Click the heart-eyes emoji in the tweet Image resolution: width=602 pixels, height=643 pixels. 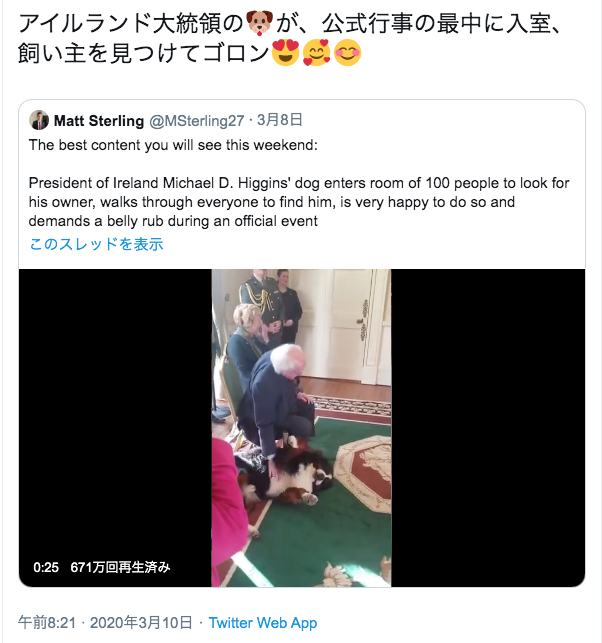[285, 53]
